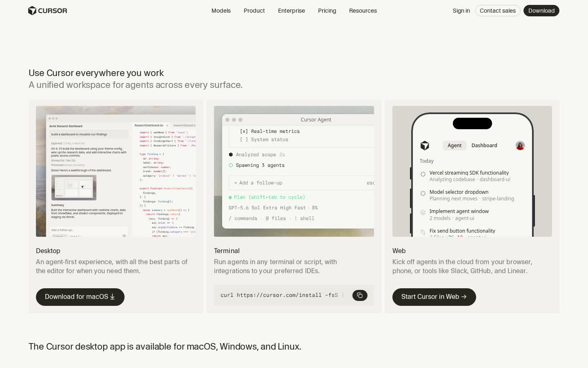Click the '! shell' hint in the terminal
The image size is (588, 368).
click(304, 218)
